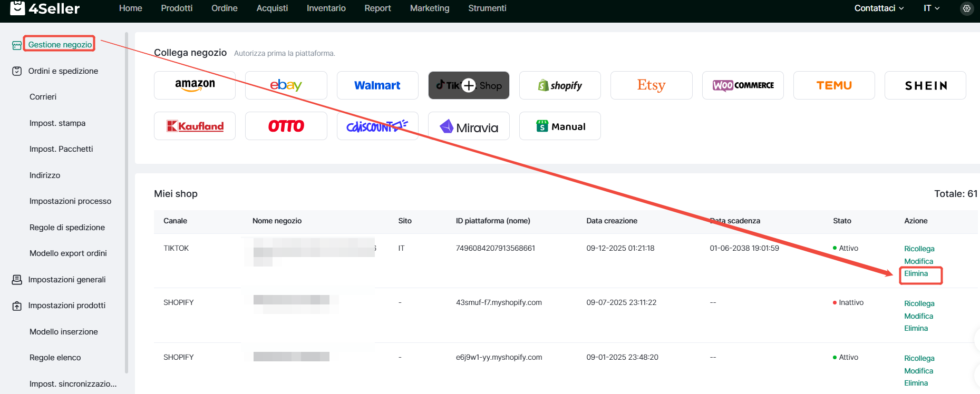This screenshot has height=394, width=980.
Task: Select the Kaufland platform tile
Action: (195, 126)
